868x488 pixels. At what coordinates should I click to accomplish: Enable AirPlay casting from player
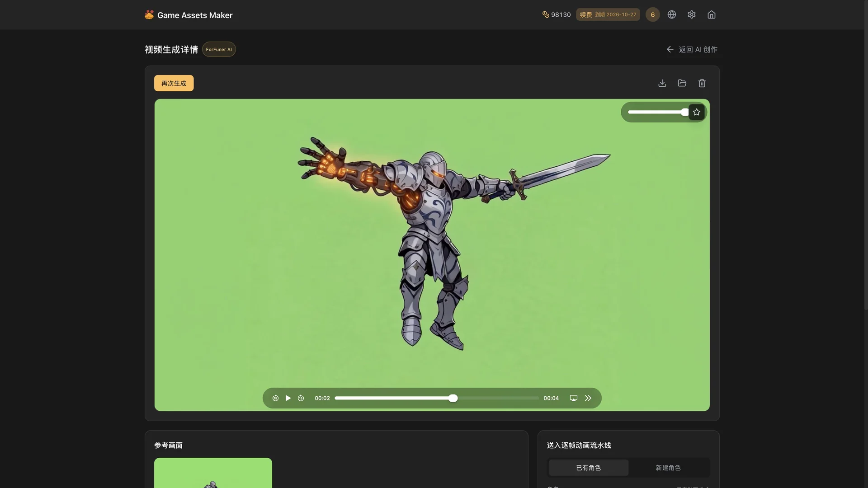[x=574, y=398]
